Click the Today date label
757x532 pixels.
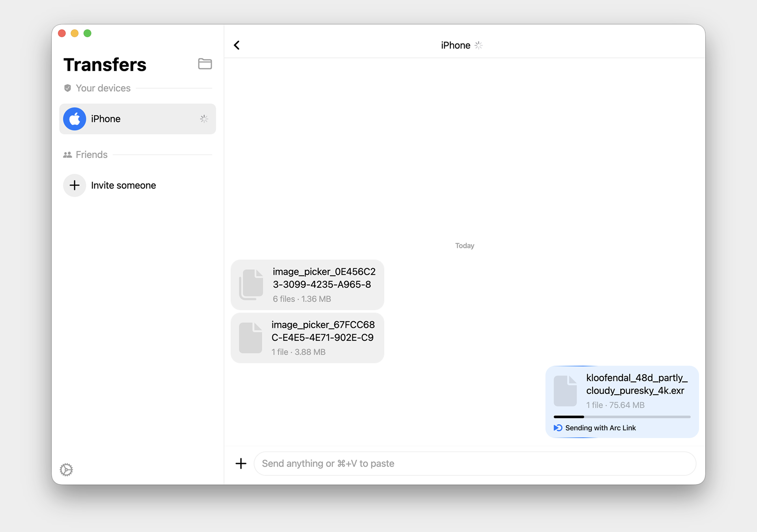click(465, 246)
